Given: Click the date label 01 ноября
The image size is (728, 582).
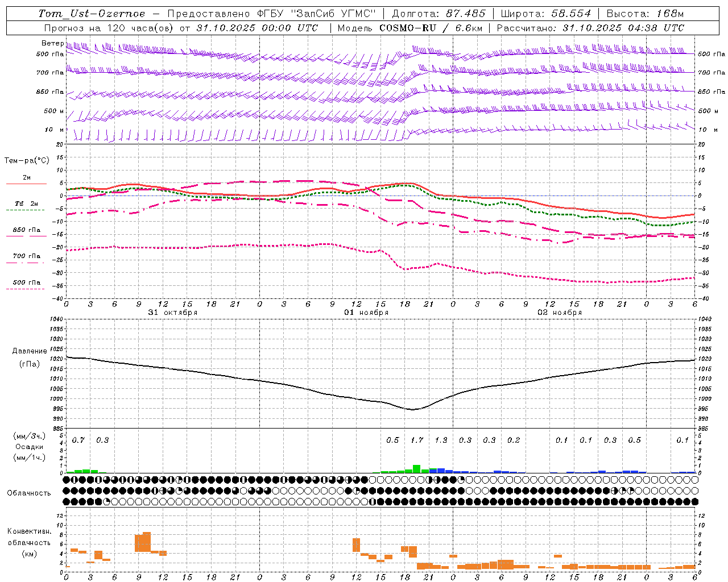Looking at the screenshot, I should click(x=366, y=313).
